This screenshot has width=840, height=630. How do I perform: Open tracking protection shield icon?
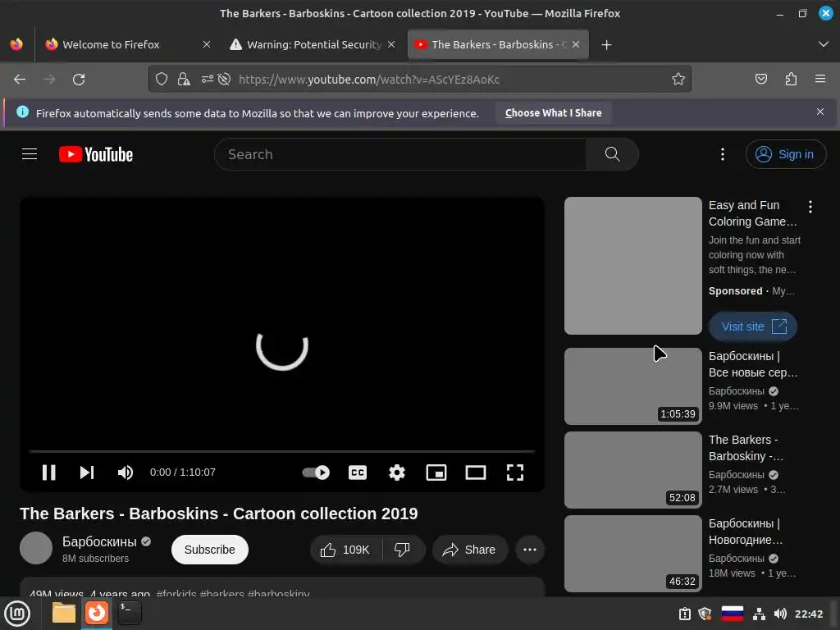click(162, 80)
